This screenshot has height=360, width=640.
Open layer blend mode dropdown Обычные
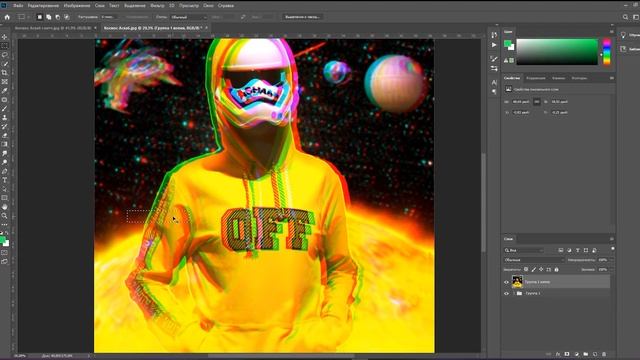click(534, 260)
